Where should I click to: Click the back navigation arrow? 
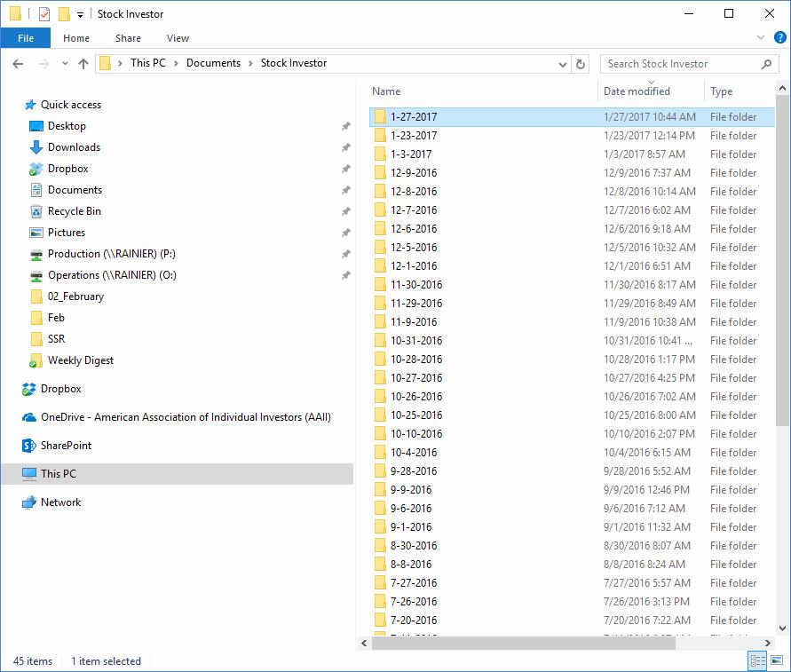click(x=18, y=63)
